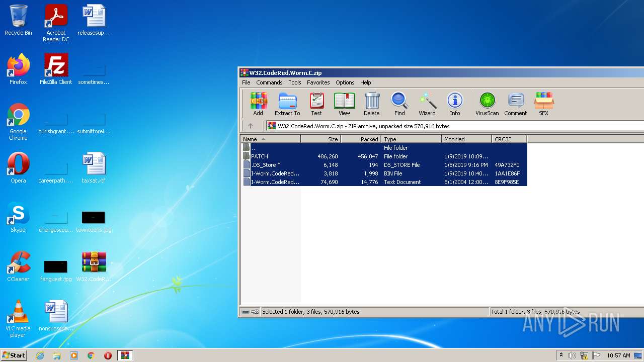Open Acrobat Reader DC desktop shortcut
Screen dimensions: 644x362
click(x=56, y=23)
